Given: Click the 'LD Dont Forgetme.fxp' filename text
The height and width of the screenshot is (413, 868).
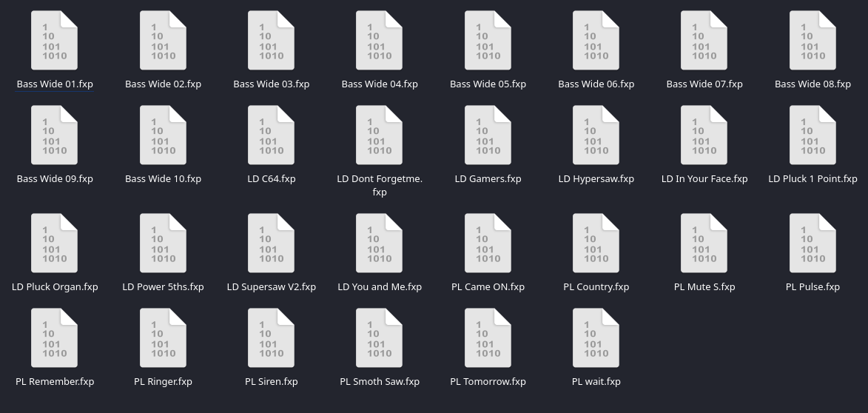Looking at the screenshot, I should (x=379, y=186).
